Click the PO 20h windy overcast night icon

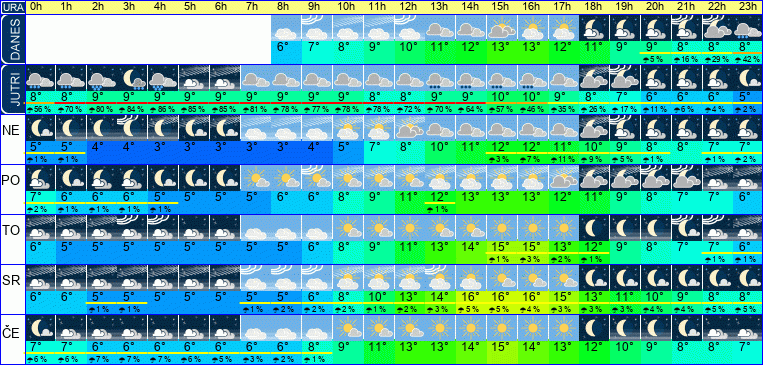[x=655, y=178]
